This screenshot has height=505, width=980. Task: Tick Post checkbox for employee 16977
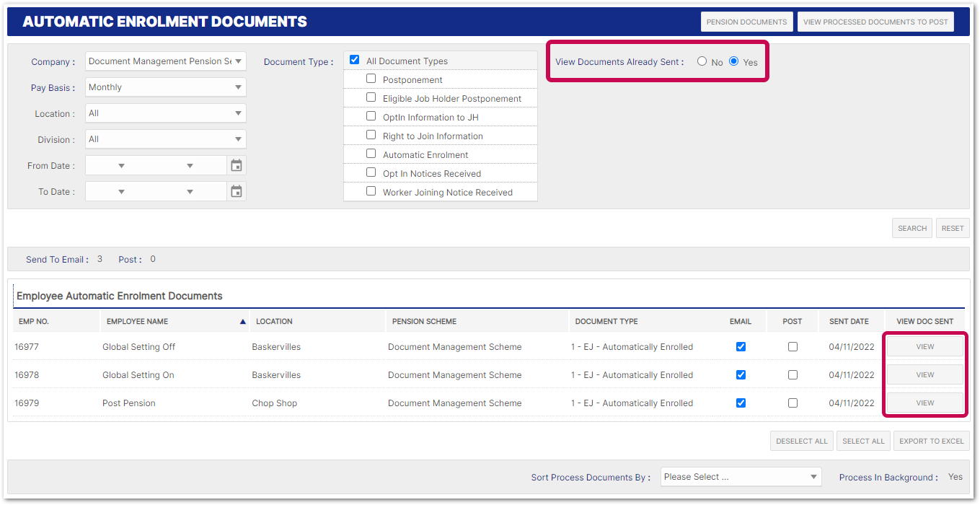click(x=793, y=347)
